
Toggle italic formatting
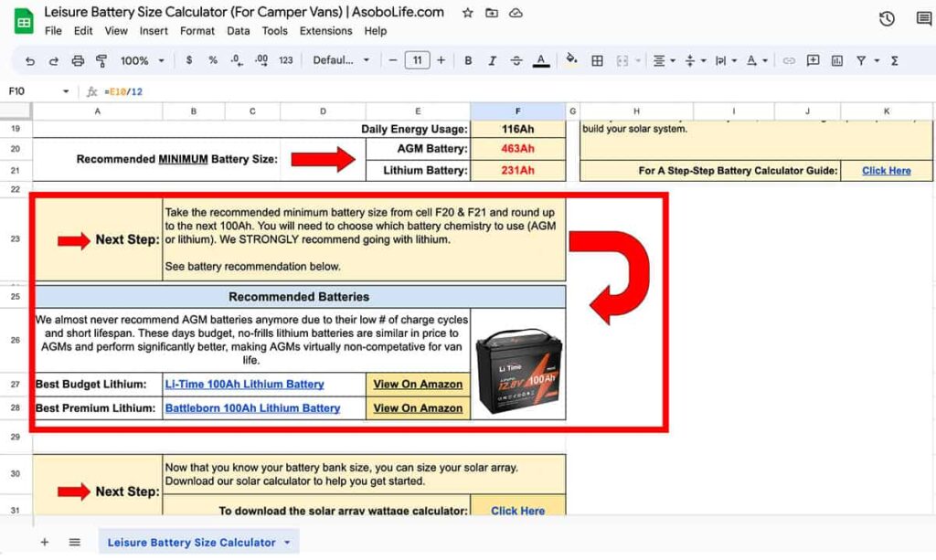[x=492, y=60]
